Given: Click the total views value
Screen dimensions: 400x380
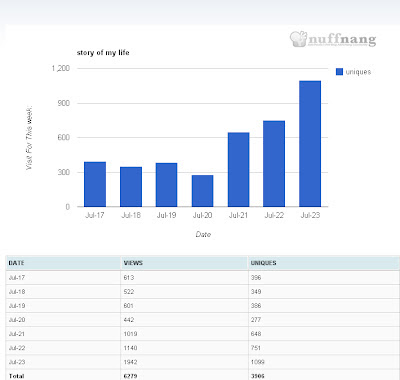Looking at the screenshot, I should tap(130, 376).
